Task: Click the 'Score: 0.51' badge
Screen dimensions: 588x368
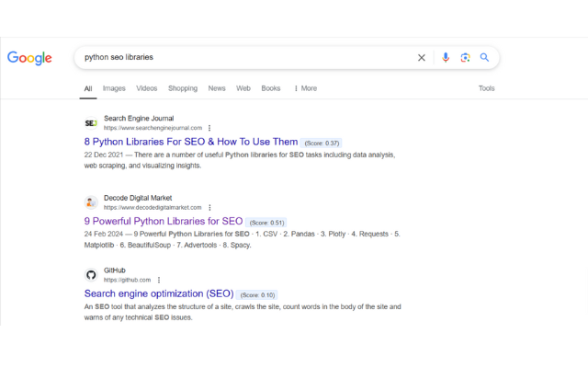Action: click(266, 223)
